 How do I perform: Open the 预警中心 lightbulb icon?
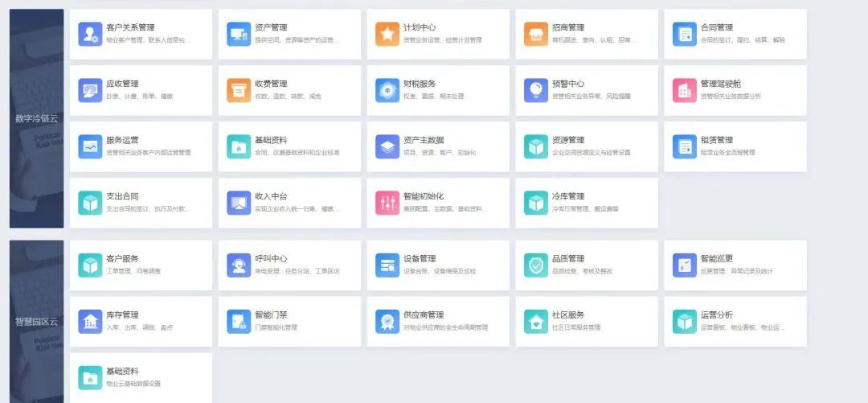pos(536,90)
